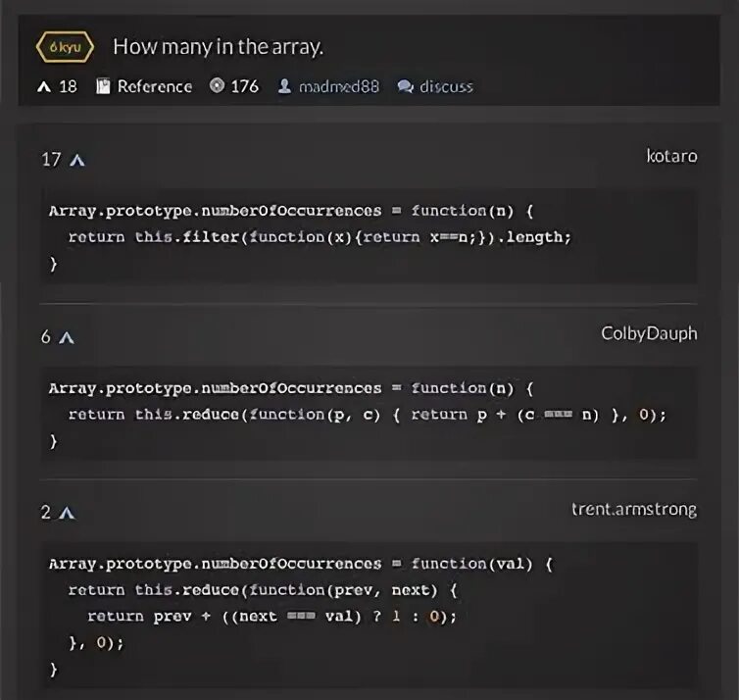Click trent.armstrong's solution code block
Screen dimensions: 739x700
click(369, 616)
